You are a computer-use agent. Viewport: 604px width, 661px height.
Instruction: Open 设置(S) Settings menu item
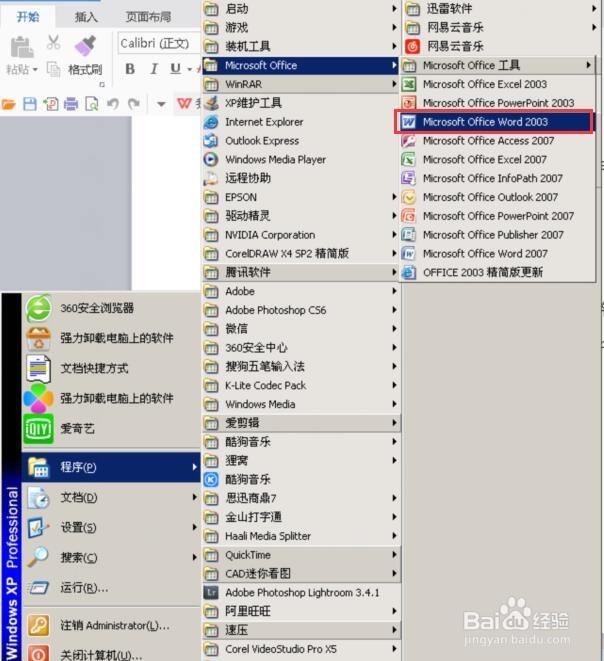click(112, 527)
